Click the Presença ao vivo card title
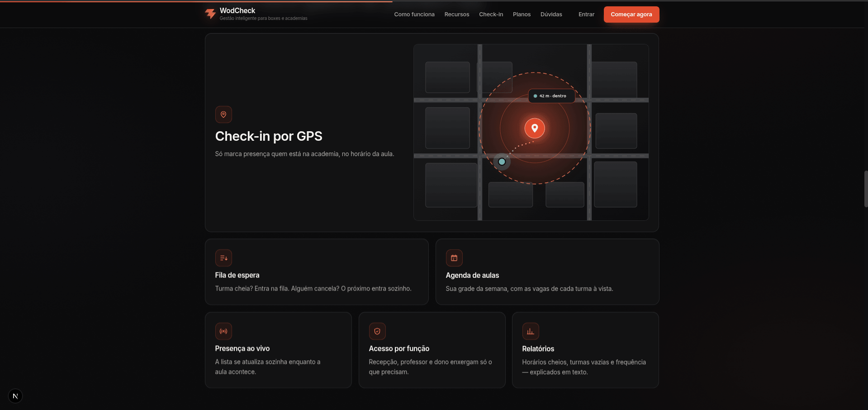 242,348
